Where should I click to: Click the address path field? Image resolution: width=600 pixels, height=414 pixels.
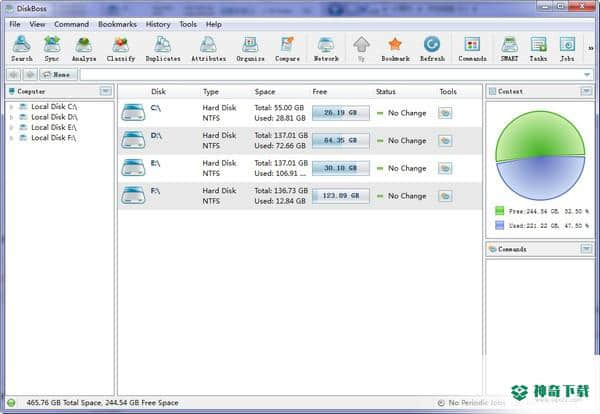coord(331,75)
